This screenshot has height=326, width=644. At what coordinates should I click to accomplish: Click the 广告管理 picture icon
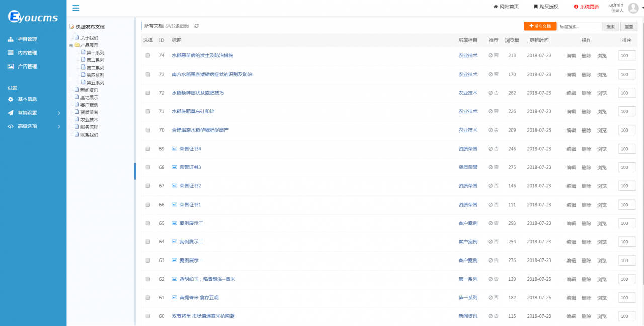11,67
